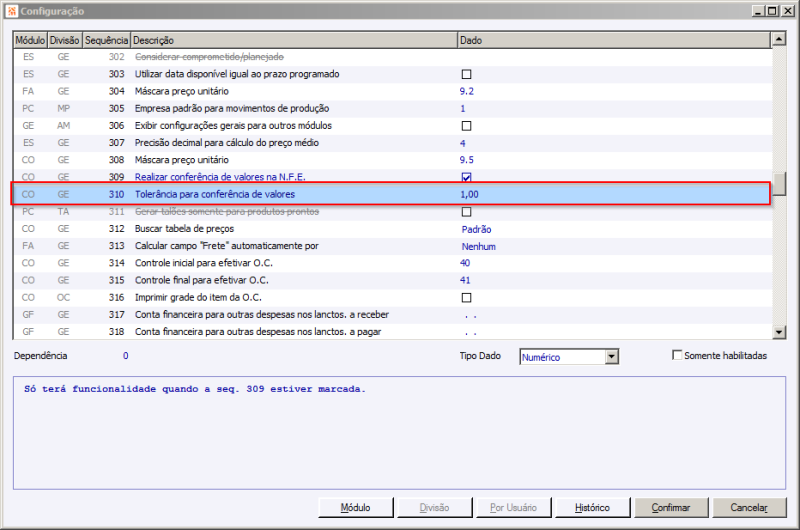Select row 313 Calcular campo Frete automaticamente

coord(392,246)
